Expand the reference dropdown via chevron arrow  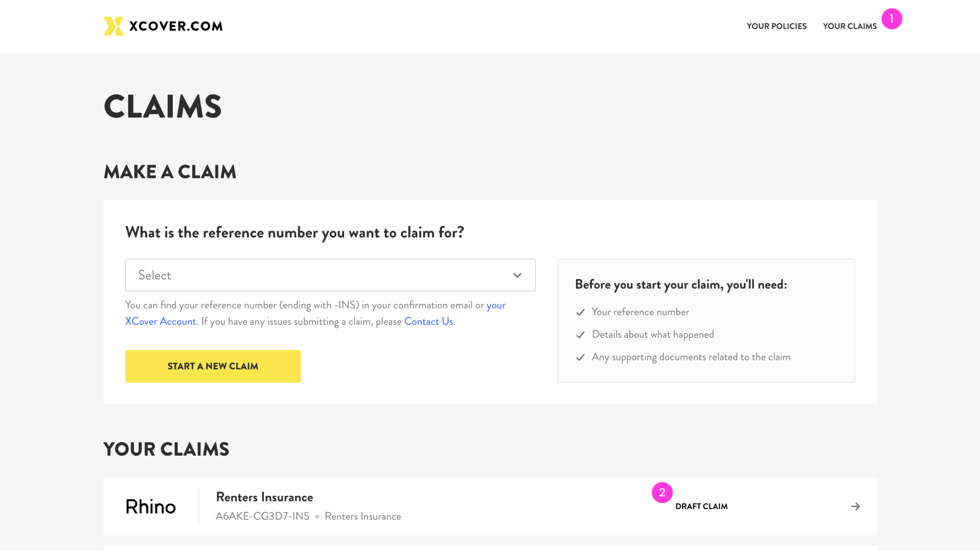517,275
